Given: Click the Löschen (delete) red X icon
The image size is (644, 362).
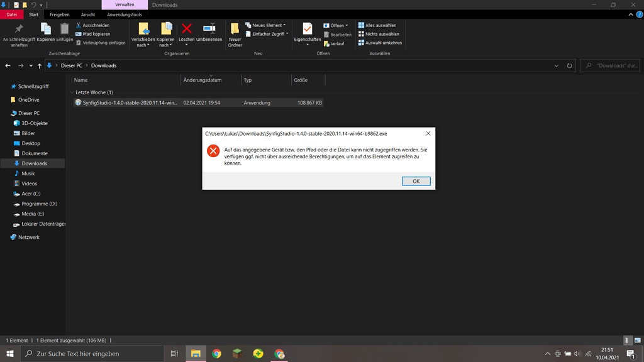Looking at the screenshot, I should point(187,30).
